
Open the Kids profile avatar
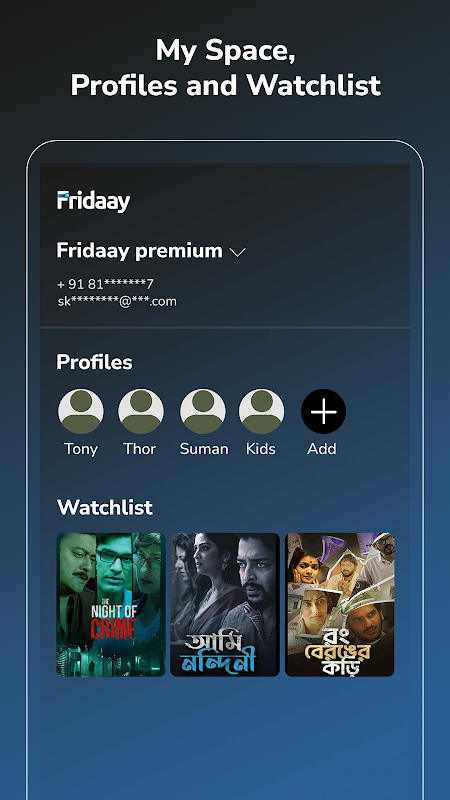(262, 411)
